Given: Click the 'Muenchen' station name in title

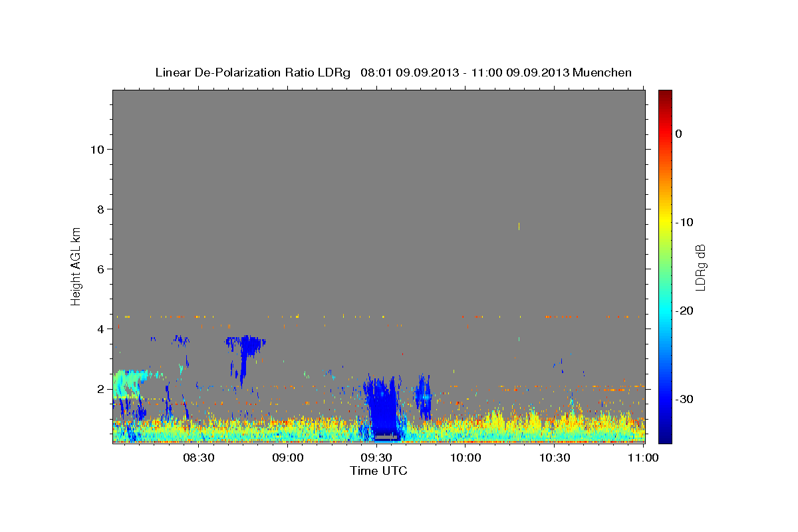Looking at the screenshot, I should pos(602,72).
